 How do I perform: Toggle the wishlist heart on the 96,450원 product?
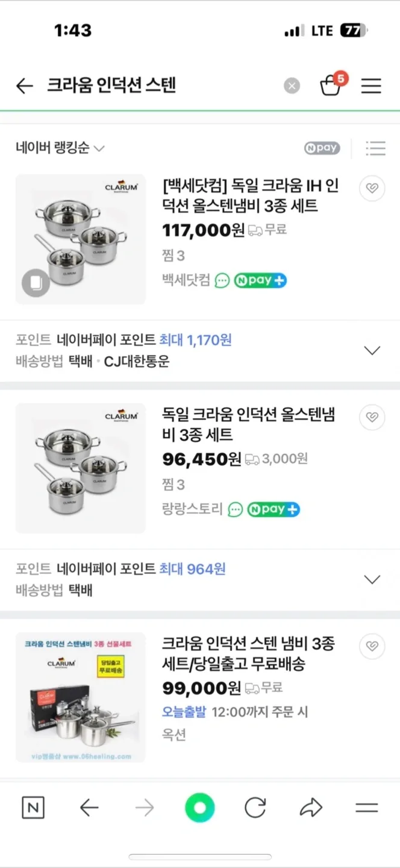pyautogui.click(x=372, y=417)
